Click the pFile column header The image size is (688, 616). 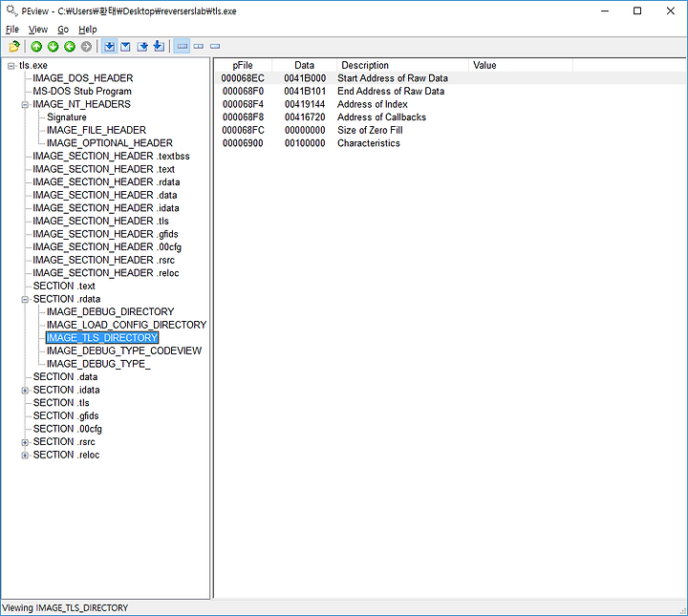point(243,65)
